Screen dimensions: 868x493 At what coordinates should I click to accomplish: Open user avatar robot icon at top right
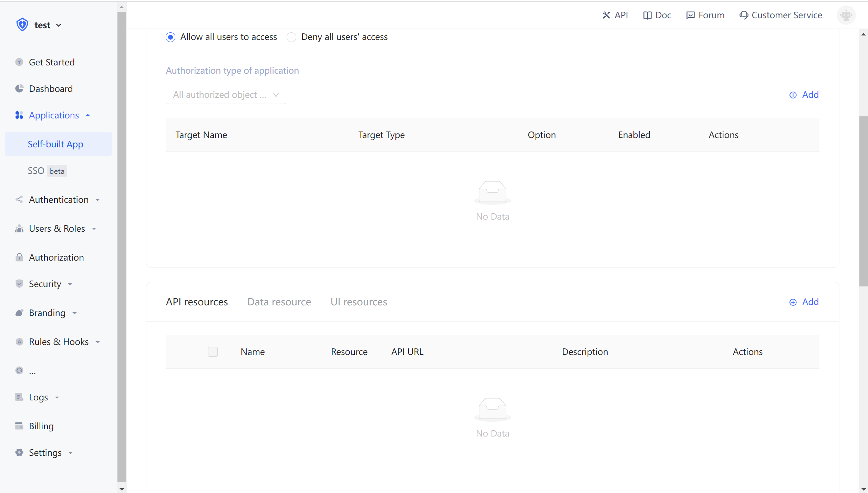click(x=846, y=15)
